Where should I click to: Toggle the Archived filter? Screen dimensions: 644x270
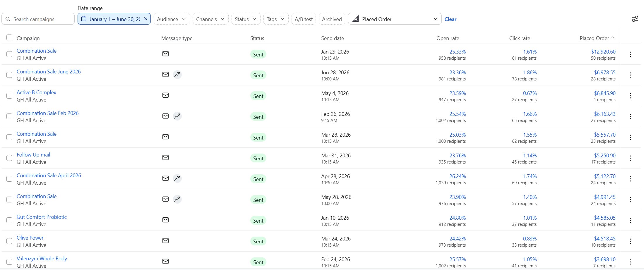click(332, 19)
